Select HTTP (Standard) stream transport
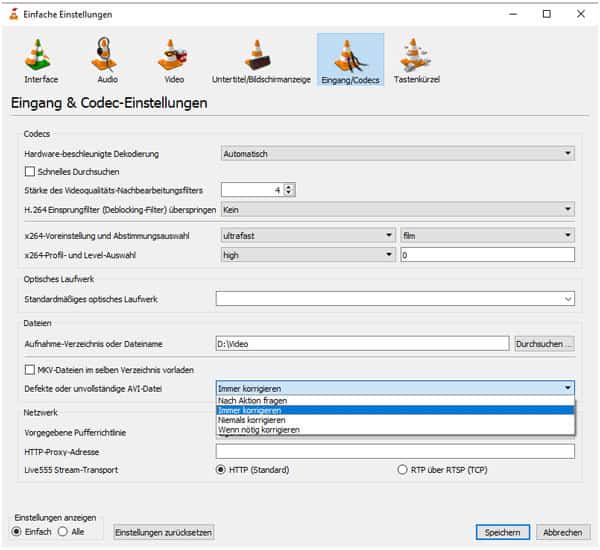600x550 pixels. coord(221,470)
